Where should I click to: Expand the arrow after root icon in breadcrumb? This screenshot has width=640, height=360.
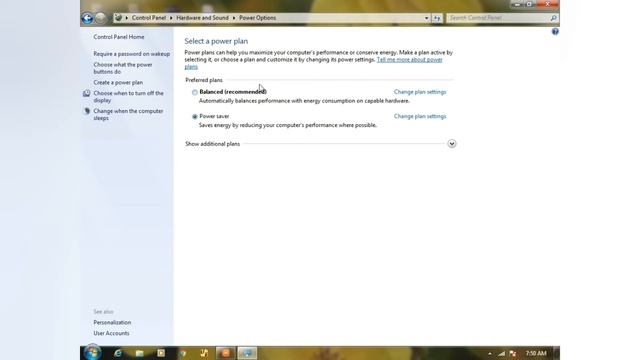click(x=127, y=18)
